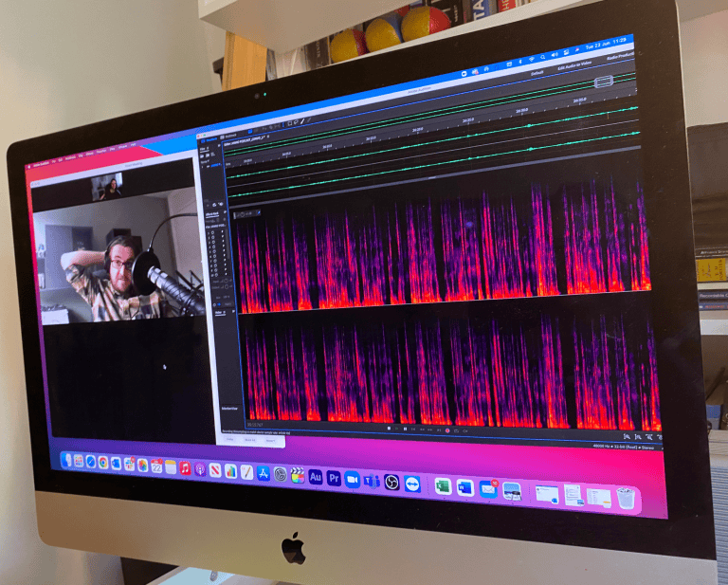Switch Audition to Waveform editor view
This screenshot has height=585, width=728.
pyautogui.click(x=209, y=139)
